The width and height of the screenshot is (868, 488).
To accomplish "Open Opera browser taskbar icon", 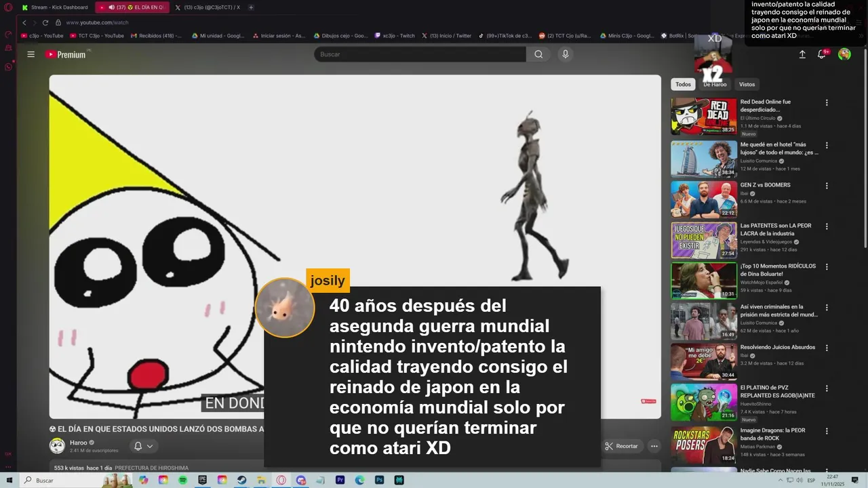I will (x=281, y=481).
